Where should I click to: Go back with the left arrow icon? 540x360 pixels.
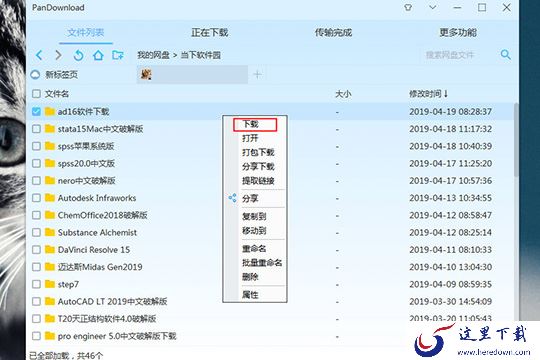[x=39, y=55]
